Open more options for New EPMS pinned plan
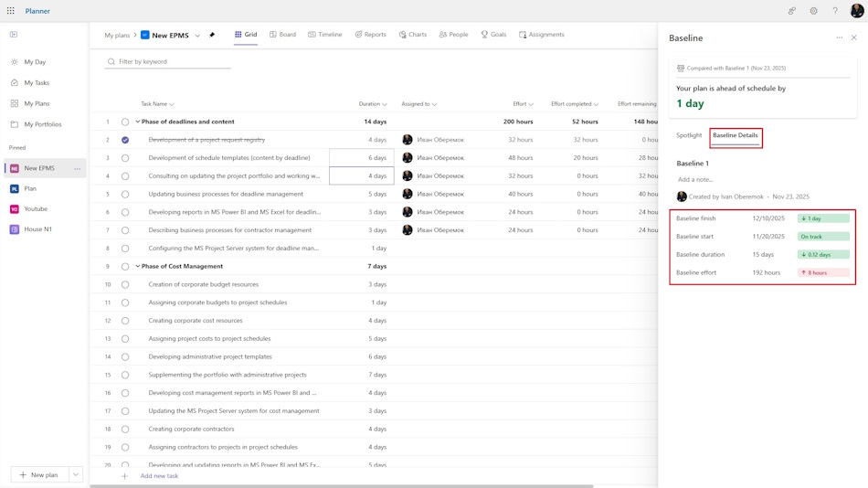This screenshot has height=488, width=868. point(77,168)
